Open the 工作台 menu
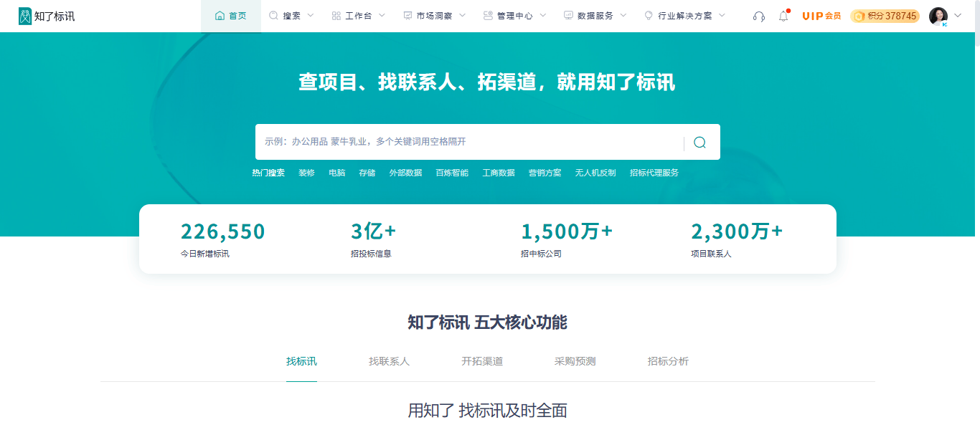 358,16
